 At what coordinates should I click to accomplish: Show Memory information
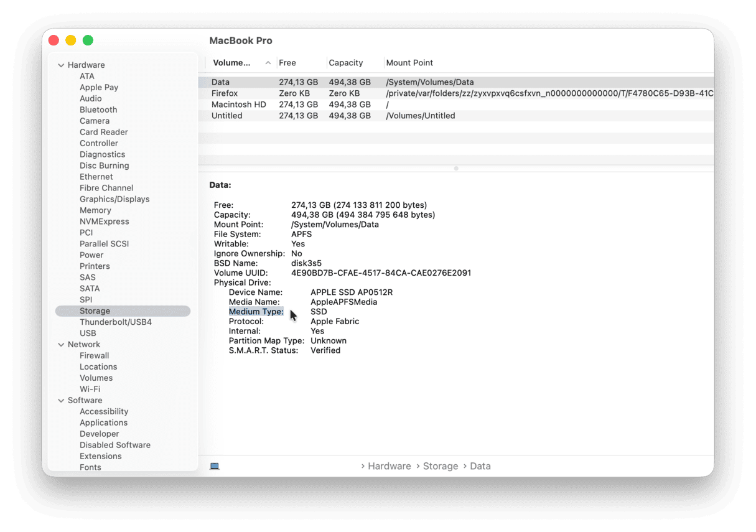tap(95, 211)
